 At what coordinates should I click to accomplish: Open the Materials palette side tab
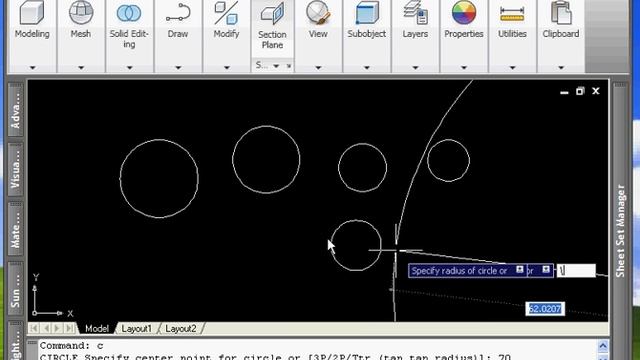[x=15, y=229]
